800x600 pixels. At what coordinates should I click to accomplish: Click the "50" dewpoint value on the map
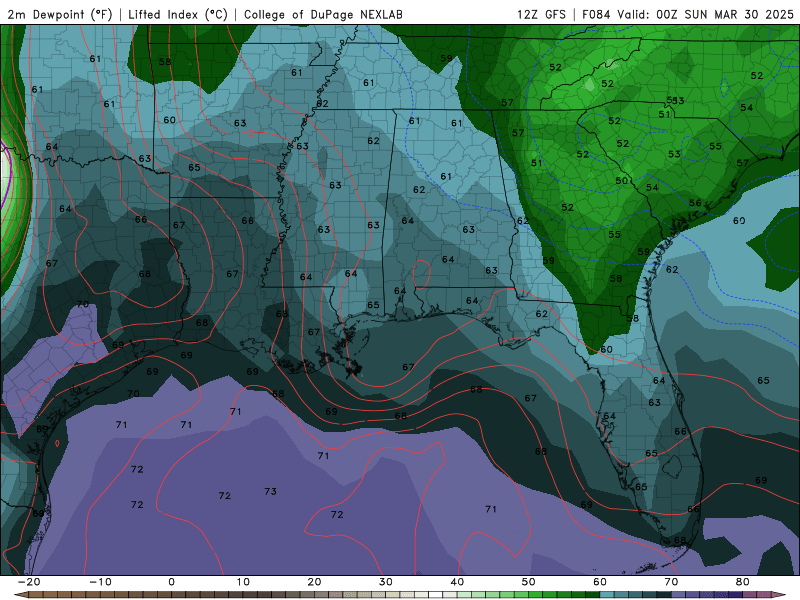(x=621, y=181)
